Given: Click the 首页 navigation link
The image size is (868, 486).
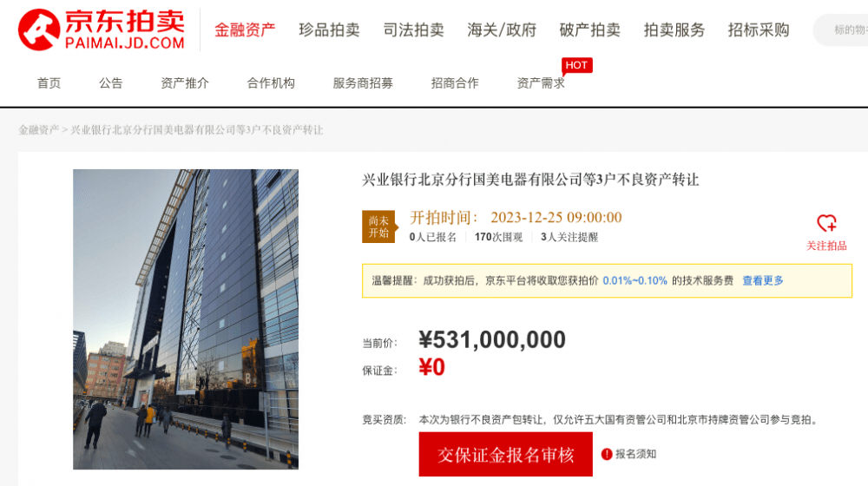Looking at the screenshot, I should point(49,83).
